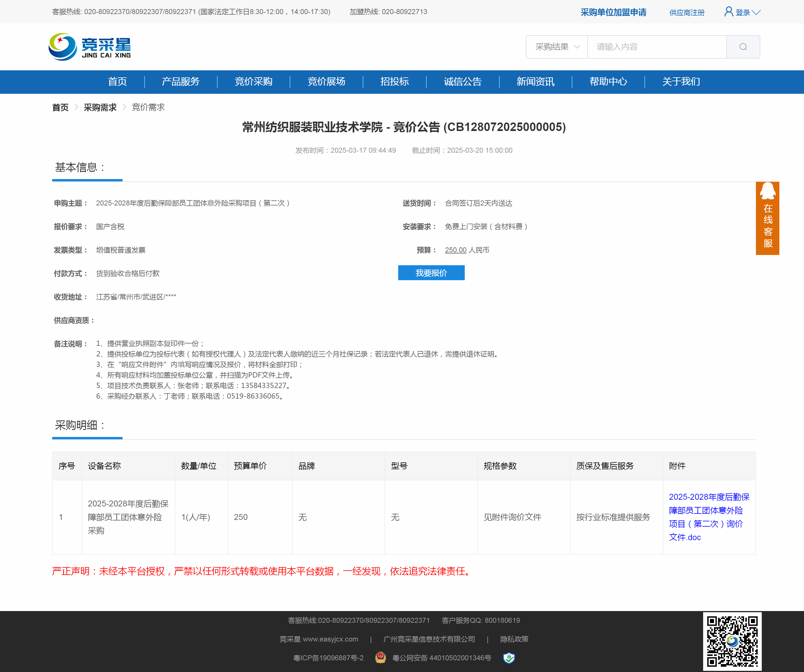This screenshot has width=804, height=672.
Task: Click the search magnifier icon
Action: (743, 47)
